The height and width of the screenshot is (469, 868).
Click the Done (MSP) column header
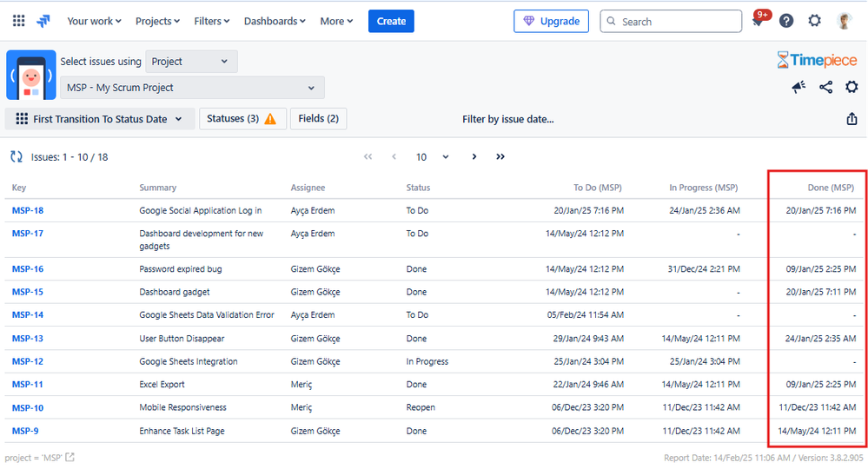click(831, 188)
